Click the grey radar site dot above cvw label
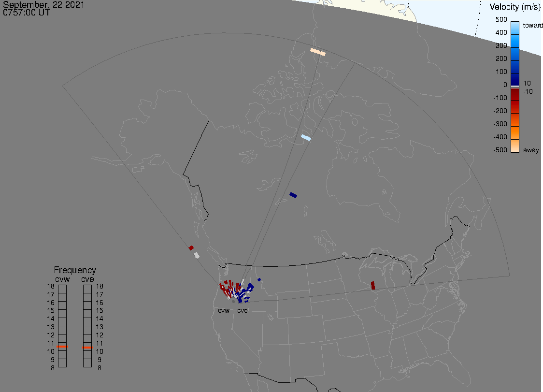 click(x=233, y=302)
